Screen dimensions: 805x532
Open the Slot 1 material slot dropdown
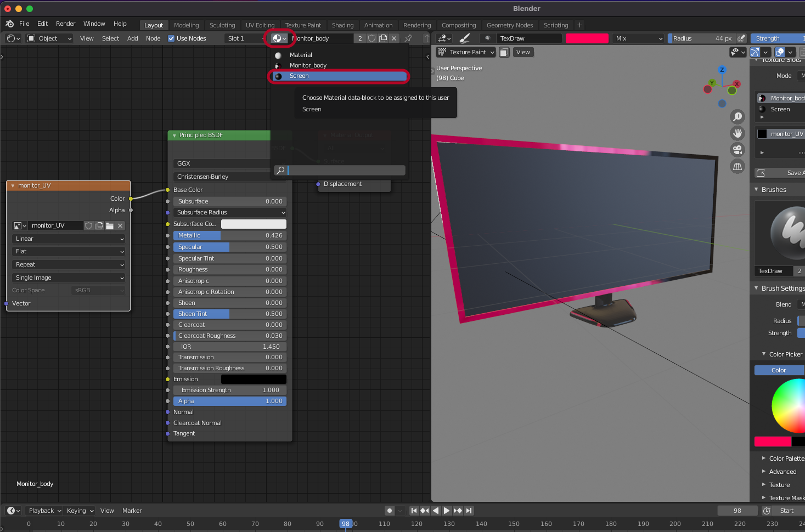(x=246, y=38)
